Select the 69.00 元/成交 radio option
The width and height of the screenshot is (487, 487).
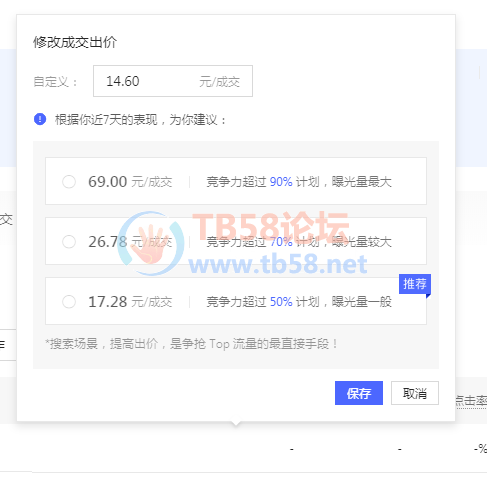click(69, 182)
